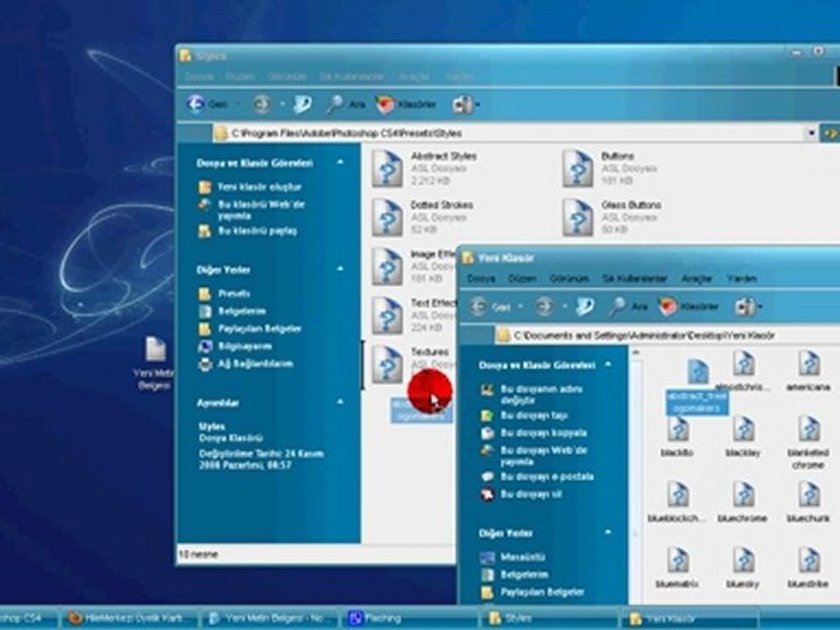Image resolution: width=840 pixels, height=630 pixels.
Task: Open the address bar dropdown in Styles window
Action: (x=811, y=133)
